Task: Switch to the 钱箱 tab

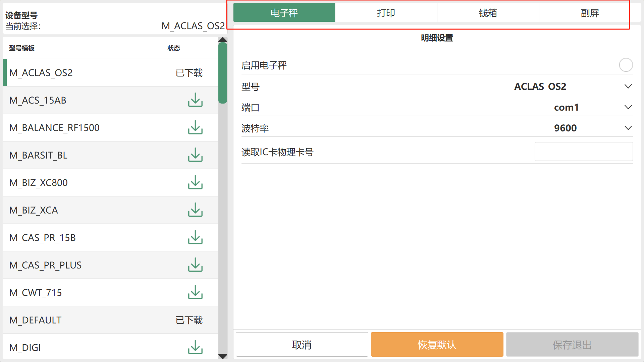Action: [x=488, y=13]
